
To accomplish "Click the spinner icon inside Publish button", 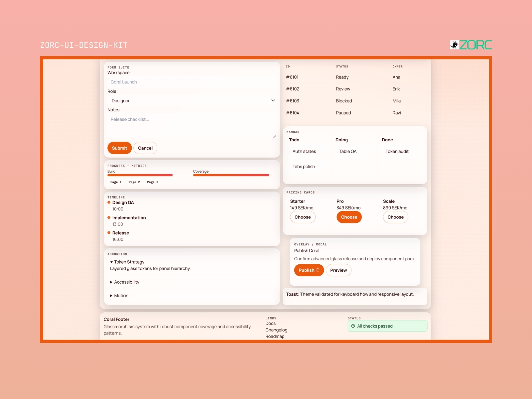I will tap(318, 270).
